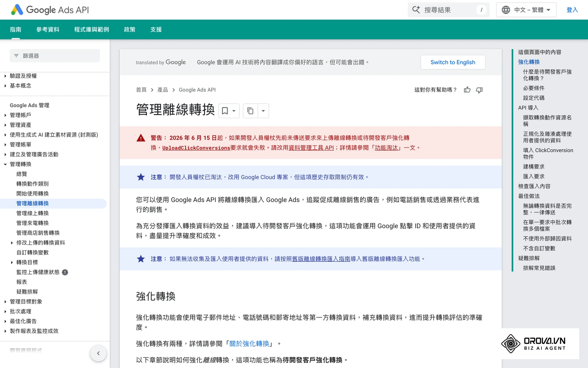This screenshot has height=368, width=588.
Task: Click the badge icon next to 監控上傳健康狀態
Action: coord(65,272)
